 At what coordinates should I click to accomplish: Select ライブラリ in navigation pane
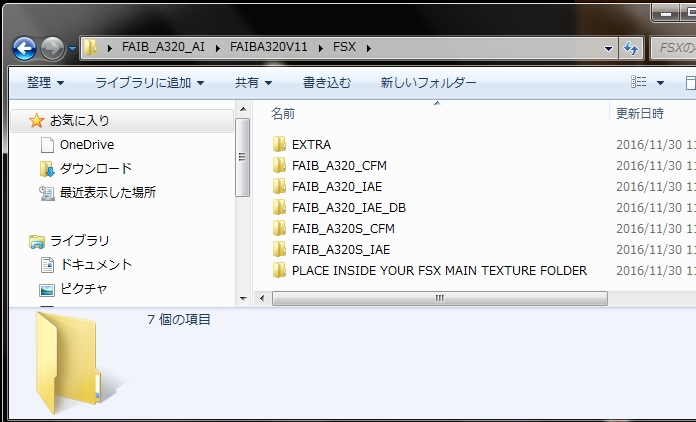tap(79, 241)
